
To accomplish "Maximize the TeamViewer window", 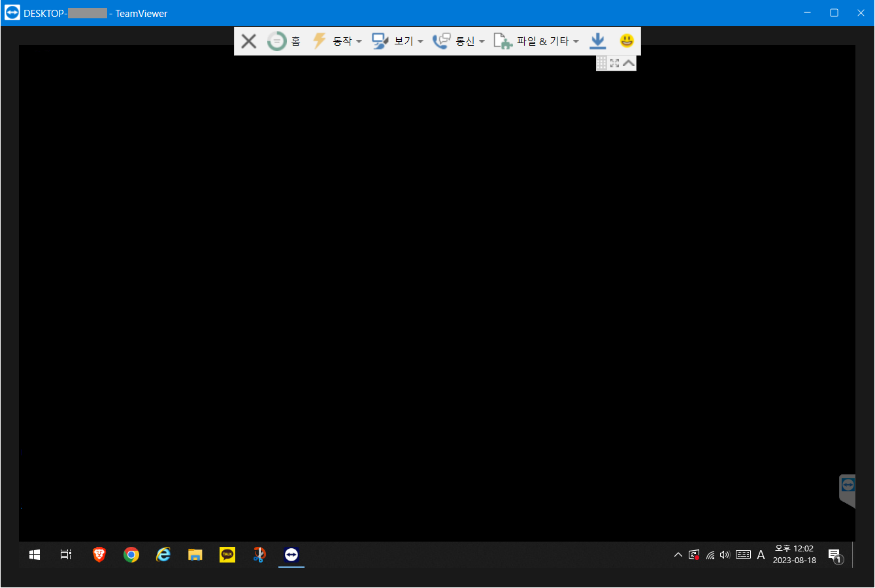I will (x=834, y=13).
